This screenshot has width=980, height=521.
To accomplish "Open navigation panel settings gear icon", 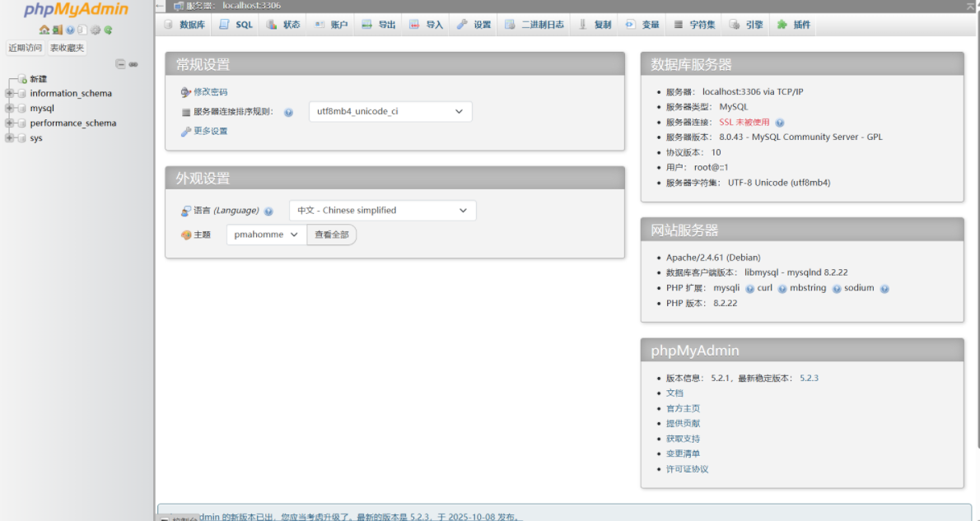I will pos(95,30).
